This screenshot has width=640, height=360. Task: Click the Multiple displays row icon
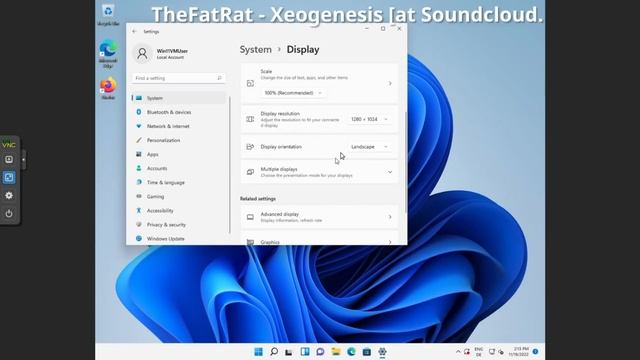(x=250, y=172)
